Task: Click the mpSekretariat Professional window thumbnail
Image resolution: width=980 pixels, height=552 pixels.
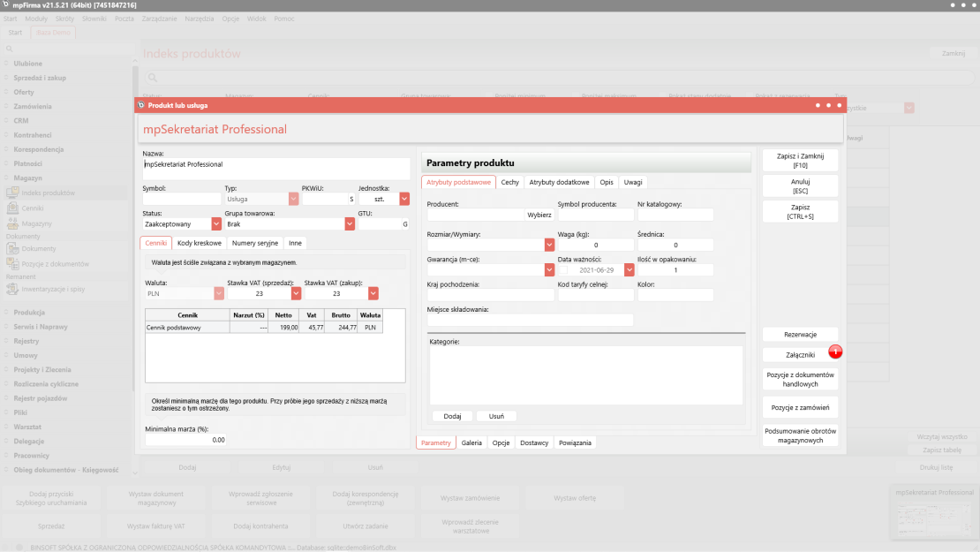Action: point(934,512)
